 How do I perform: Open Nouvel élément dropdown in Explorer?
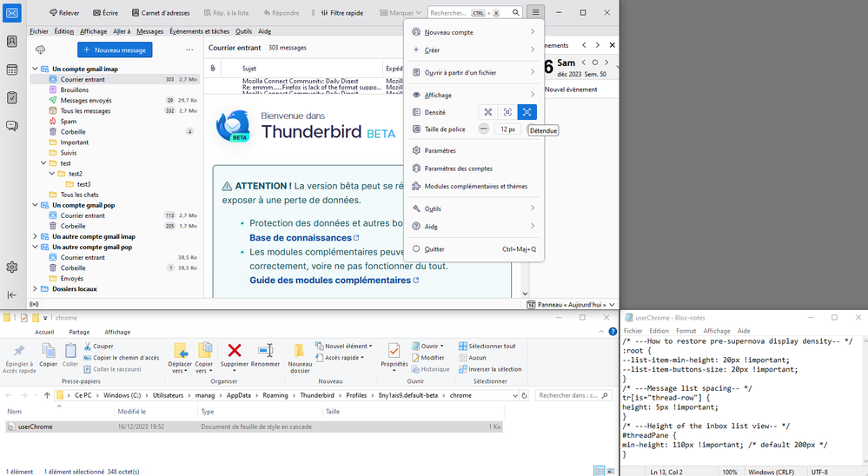[x=344, y=346]
